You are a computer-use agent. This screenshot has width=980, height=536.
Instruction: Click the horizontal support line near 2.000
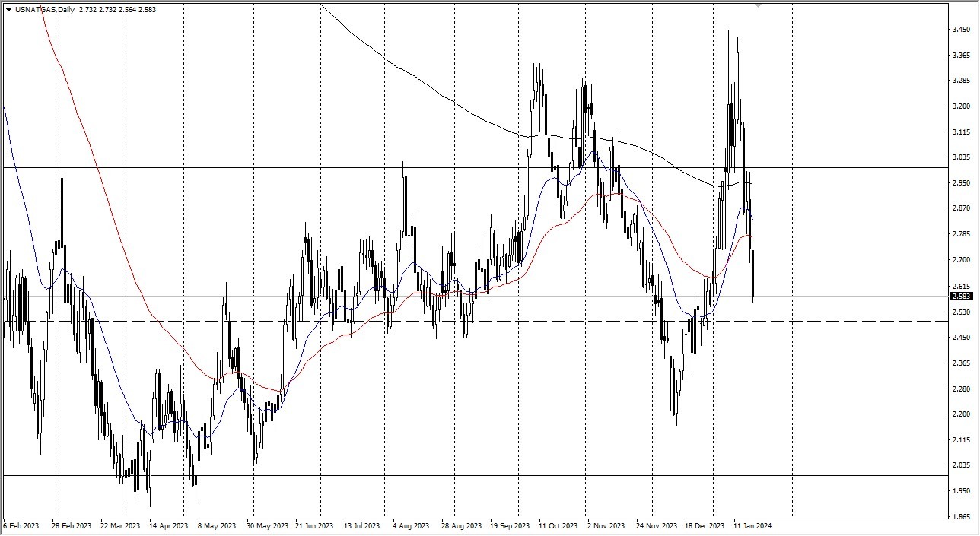(380, 474)
